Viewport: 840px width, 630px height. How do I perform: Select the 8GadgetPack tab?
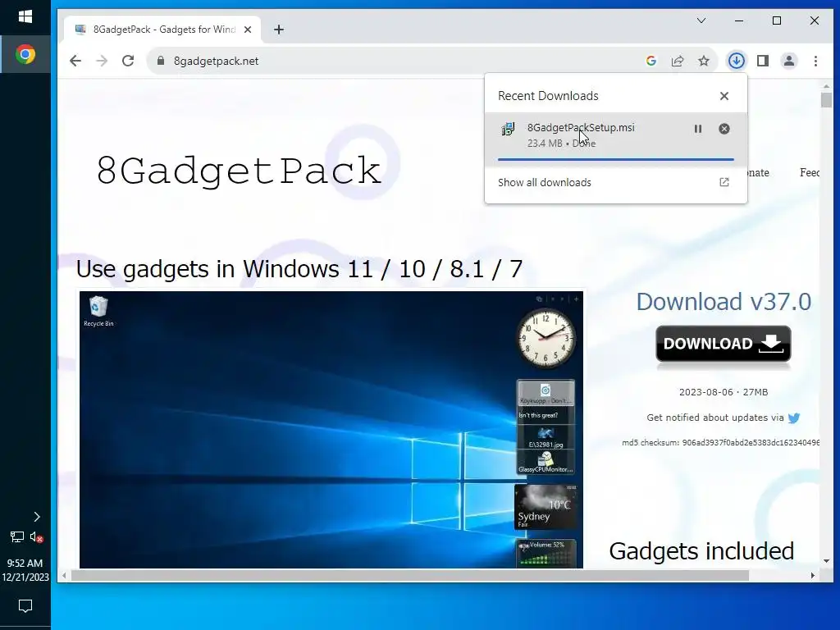162,30
